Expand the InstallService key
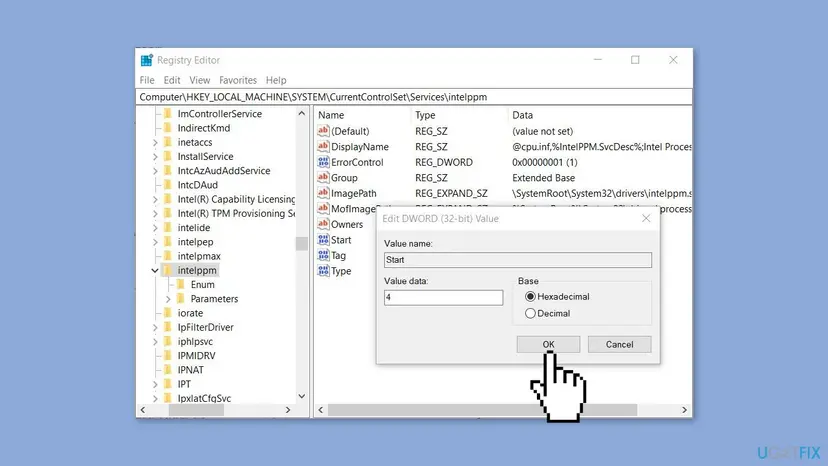Viewport: 828px width, 466px height. 155,157
